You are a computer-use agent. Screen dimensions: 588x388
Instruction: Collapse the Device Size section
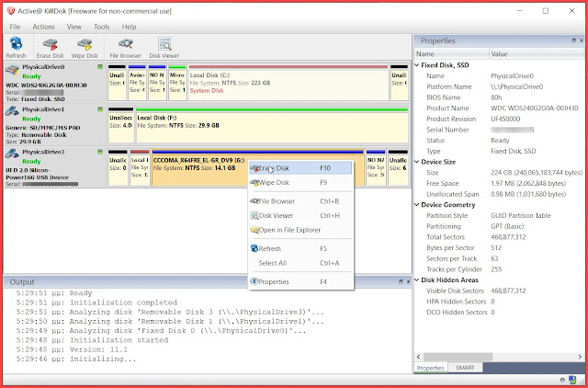[416, 162]
